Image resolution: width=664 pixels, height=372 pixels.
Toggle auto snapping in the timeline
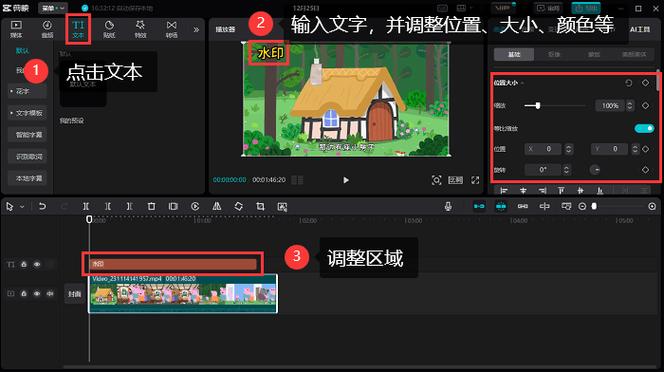coord(501,206)
